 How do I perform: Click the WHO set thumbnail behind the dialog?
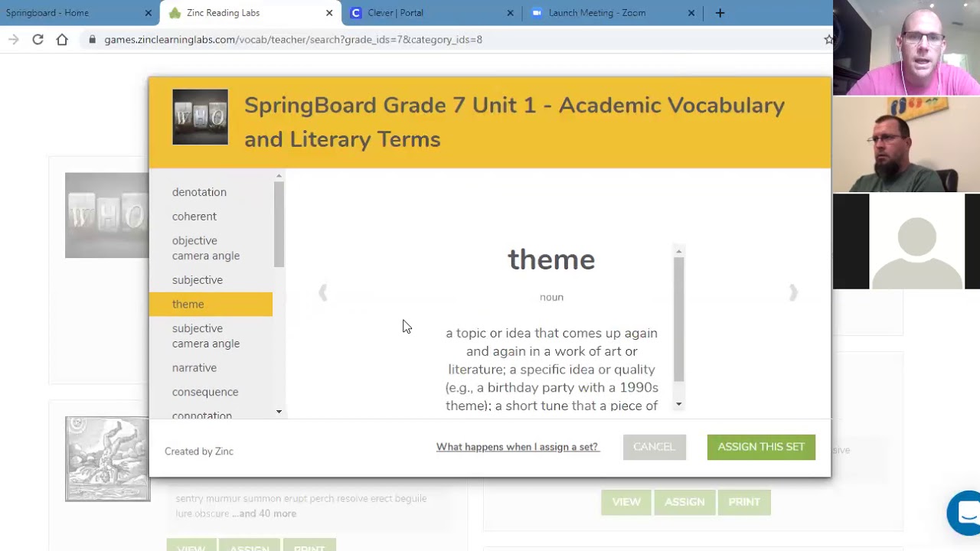107,215
